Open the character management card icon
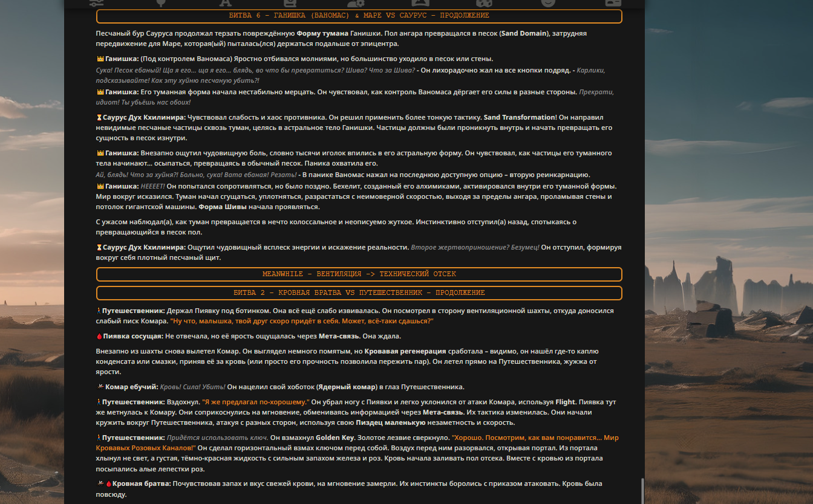 point(613,2)
